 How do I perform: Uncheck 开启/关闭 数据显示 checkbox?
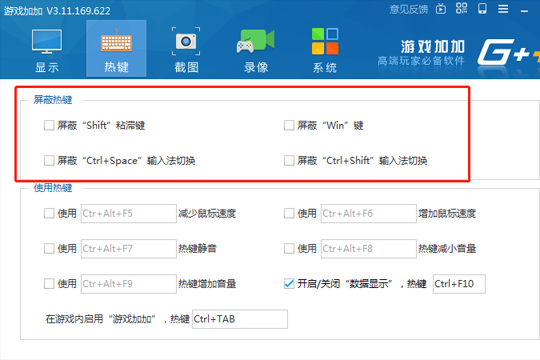point(289,284)
